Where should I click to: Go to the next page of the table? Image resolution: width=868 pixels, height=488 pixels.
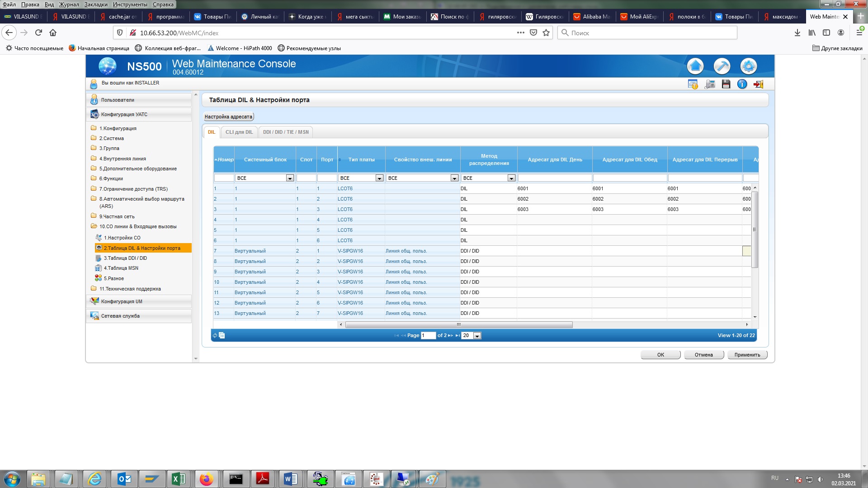click(450, 335)
